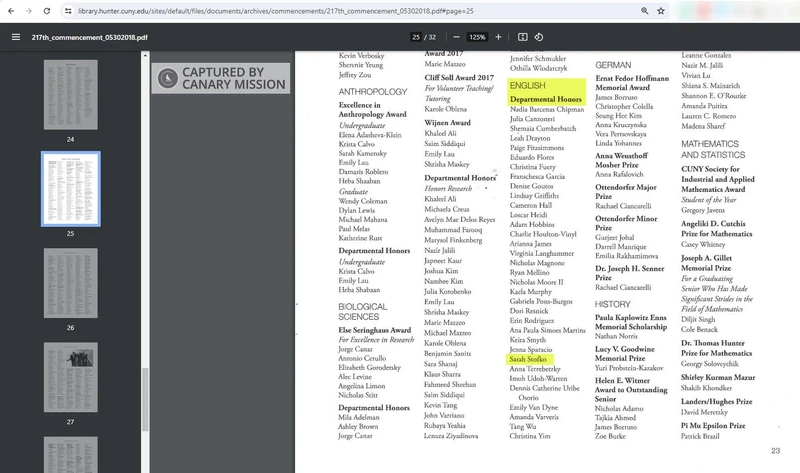Toggle the PDF sidebar menu icon
Viewport: 800px width, 473px height.
[15, 37]
